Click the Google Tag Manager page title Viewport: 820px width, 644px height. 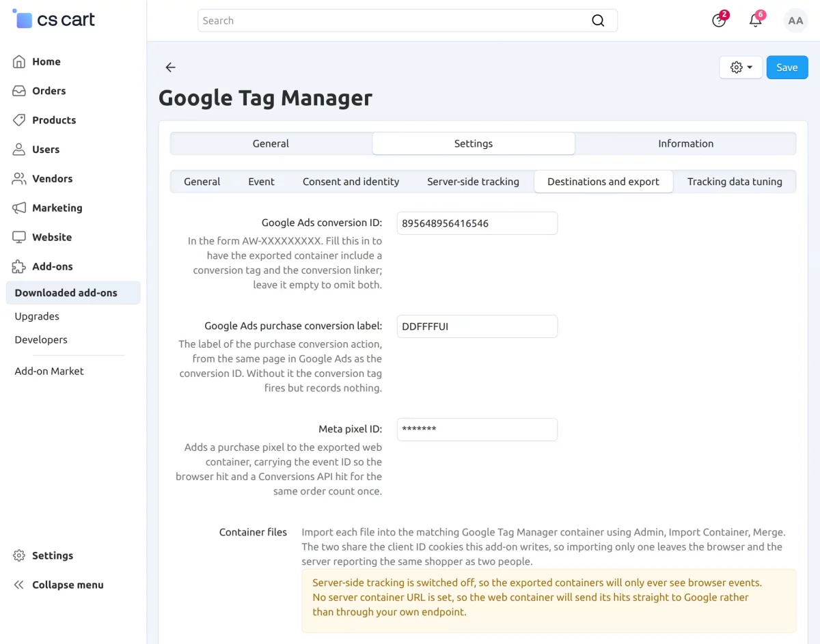click(x=265, y=98)
